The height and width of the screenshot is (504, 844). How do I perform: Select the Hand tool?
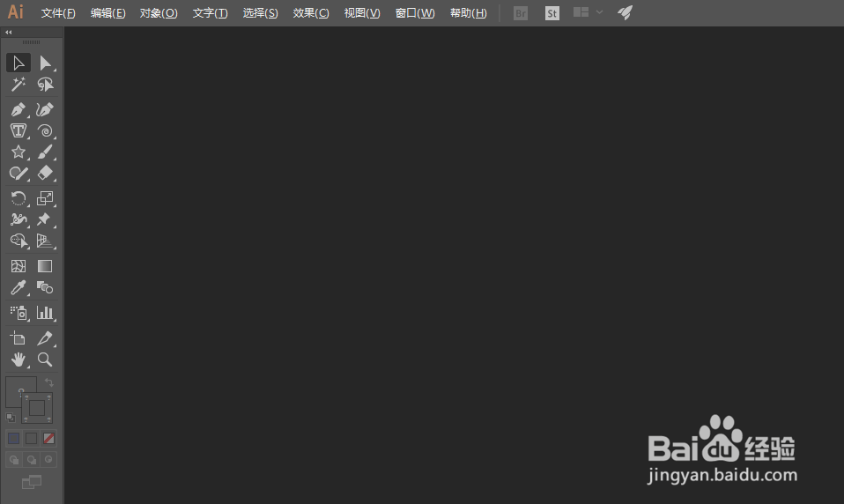pyautogui.click(x=19, y=359)
